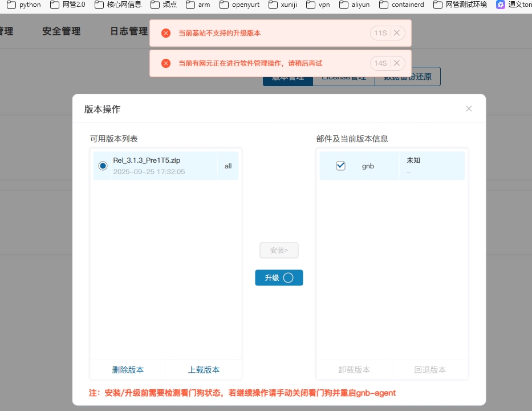Viewport: 532px width, 411px height.
Task: Click the 安装> button
Action: point(279,250)
